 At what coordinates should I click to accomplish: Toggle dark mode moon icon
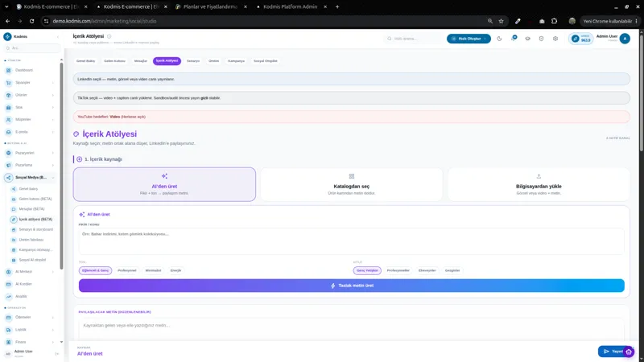[499, 39]
